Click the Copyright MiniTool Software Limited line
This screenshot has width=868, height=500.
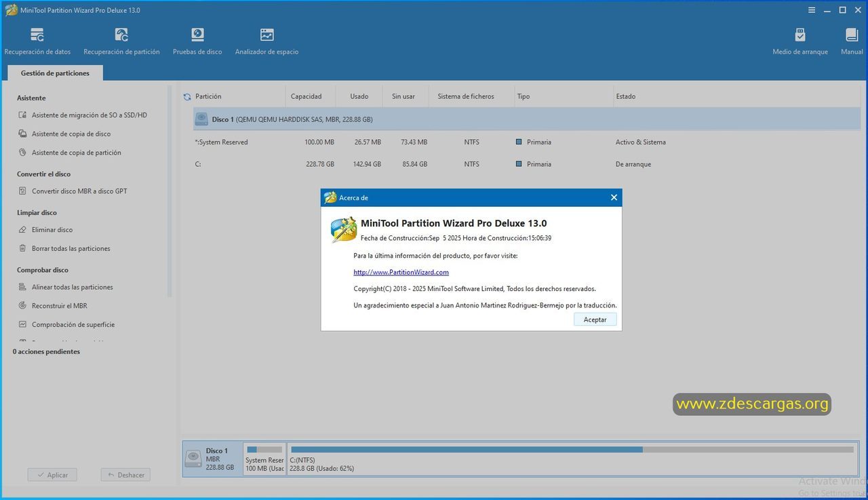point(475,289)
